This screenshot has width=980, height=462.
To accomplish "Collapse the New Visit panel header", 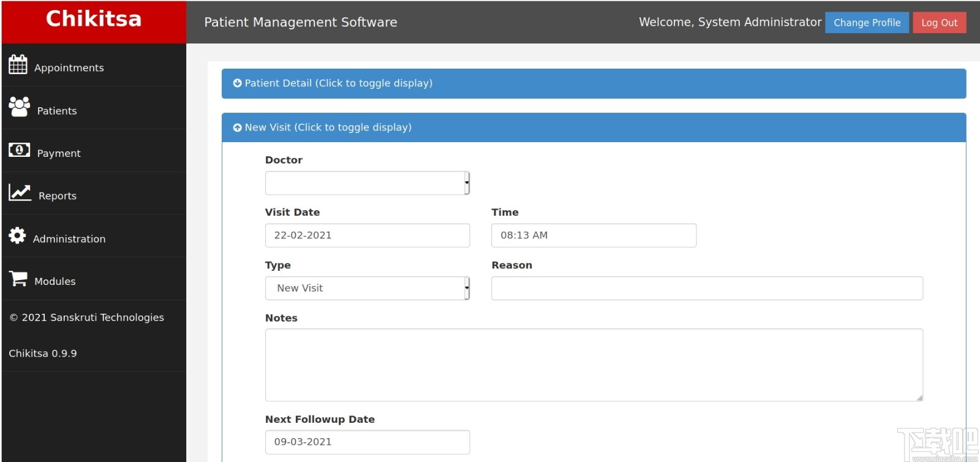I will (x=328, y=127).
